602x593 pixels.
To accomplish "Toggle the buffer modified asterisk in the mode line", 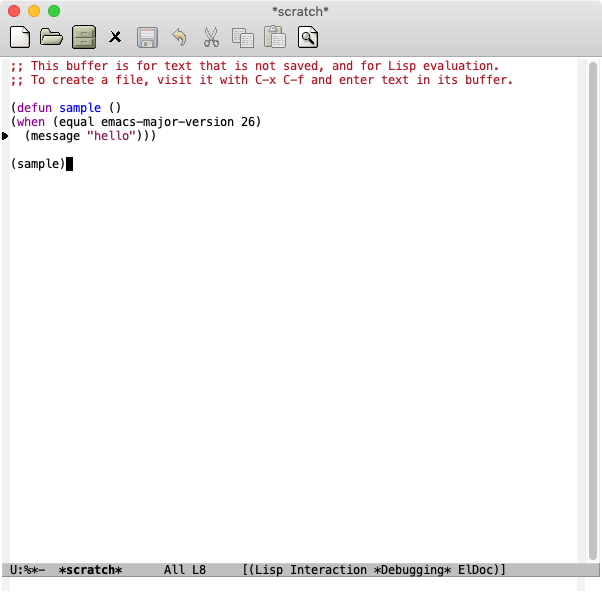I will pos(34,570).
